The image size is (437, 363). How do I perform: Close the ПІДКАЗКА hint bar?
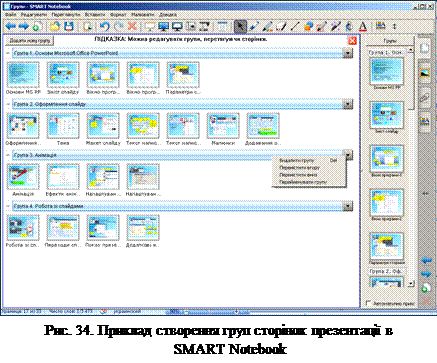coord(352,41)
